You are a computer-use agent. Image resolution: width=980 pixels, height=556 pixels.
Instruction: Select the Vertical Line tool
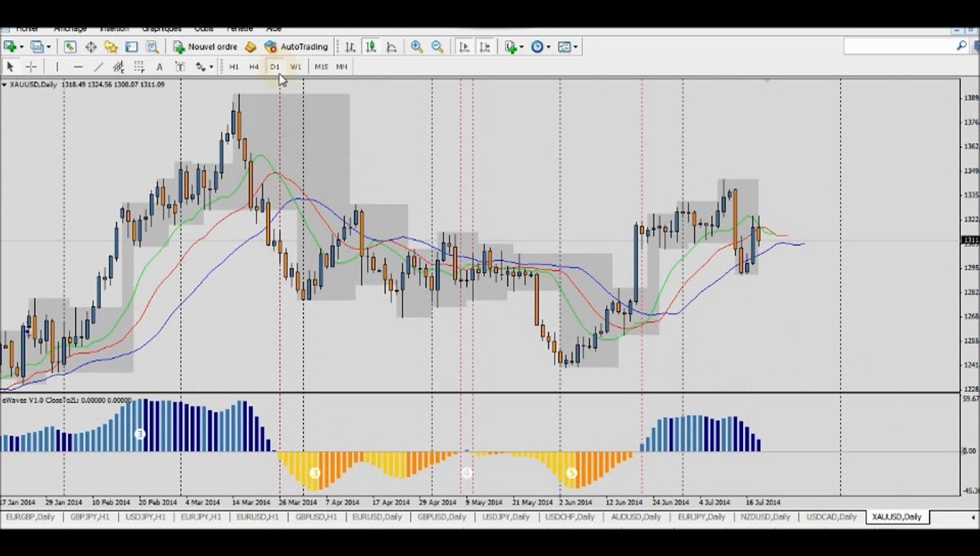click(57, 67)
